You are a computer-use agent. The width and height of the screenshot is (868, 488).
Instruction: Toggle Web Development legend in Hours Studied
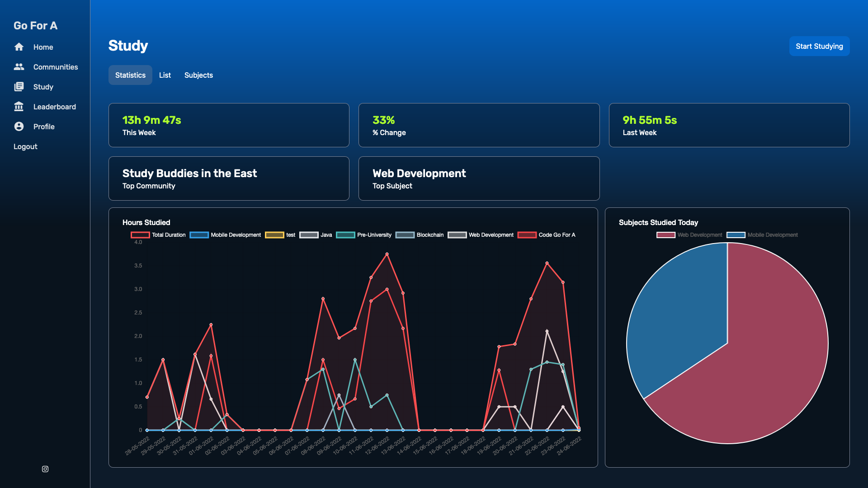pos(481,235)
